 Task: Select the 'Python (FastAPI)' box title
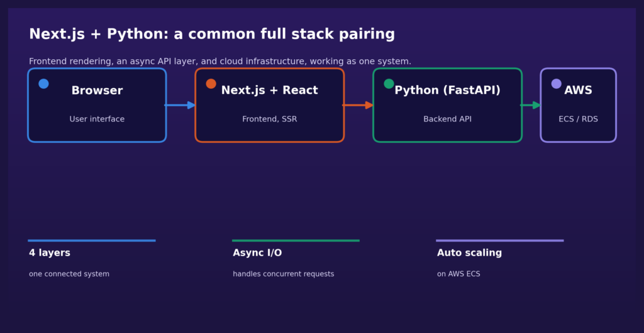pyautogui.click(x=448, y=91)
